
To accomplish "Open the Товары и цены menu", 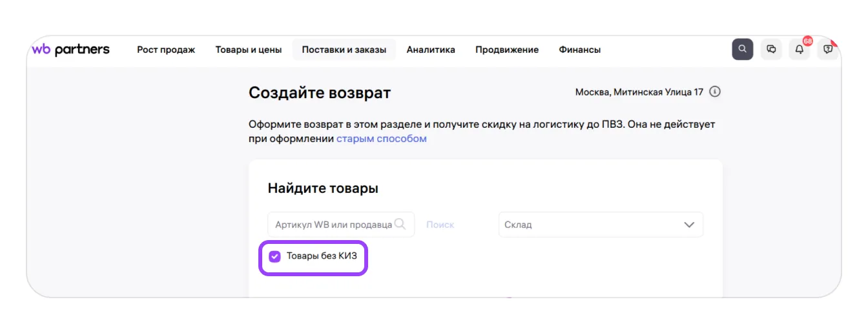I will (x=249, y=50).
